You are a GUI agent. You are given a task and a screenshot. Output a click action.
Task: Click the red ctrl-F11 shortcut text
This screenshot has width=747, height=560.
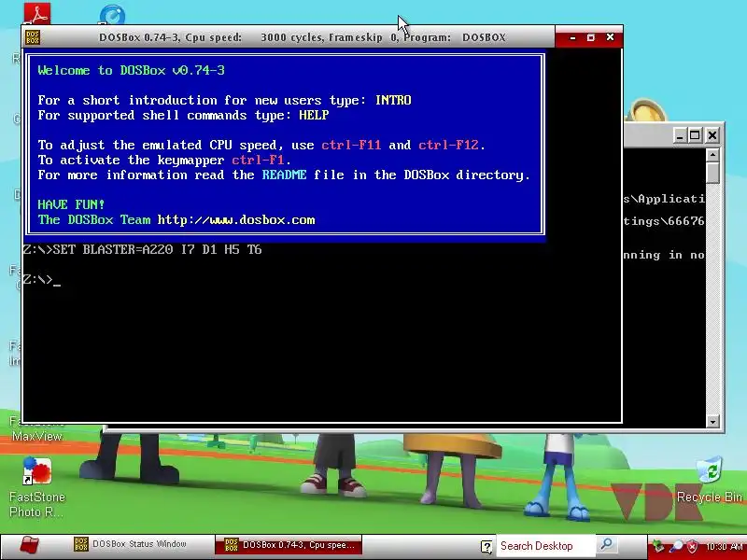pyautogui.click(x=351, y=145)
